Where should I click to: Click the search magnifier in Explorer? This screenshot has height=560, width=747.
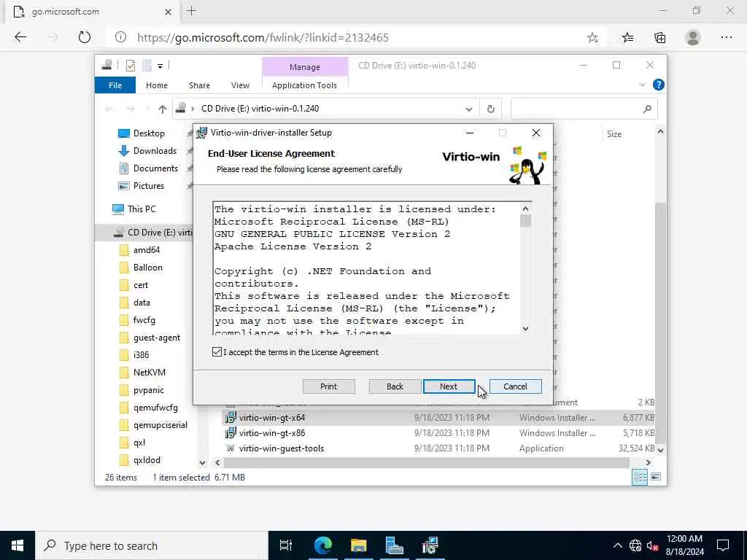647,109
